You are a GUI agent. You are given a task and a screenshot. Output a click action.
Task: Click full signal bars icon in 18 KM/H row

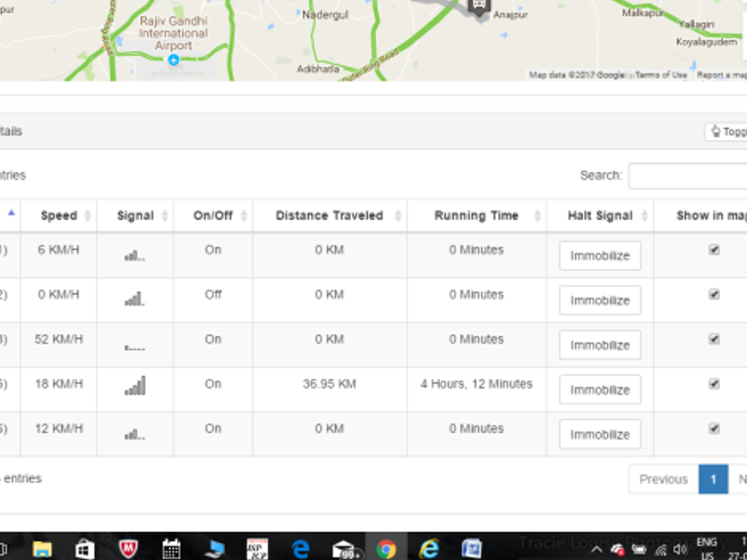click(134, 385)
